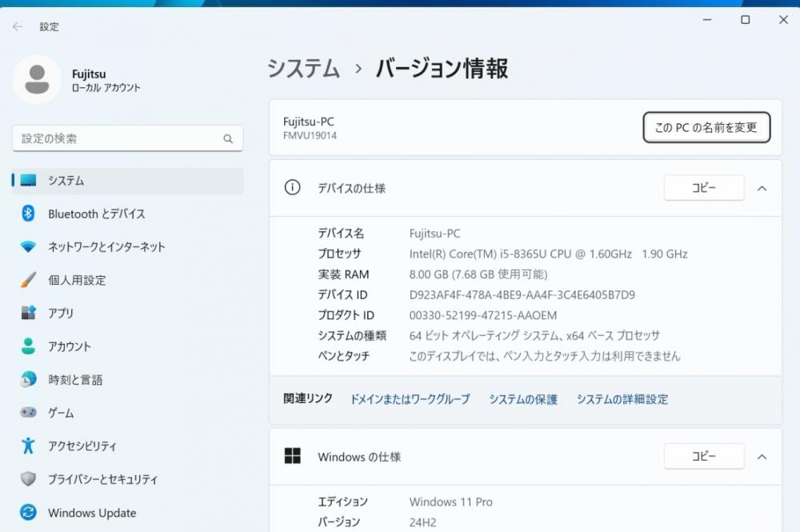Click the 個人用設定 paintbrush icon
The image size is (800, 532).
28,279
